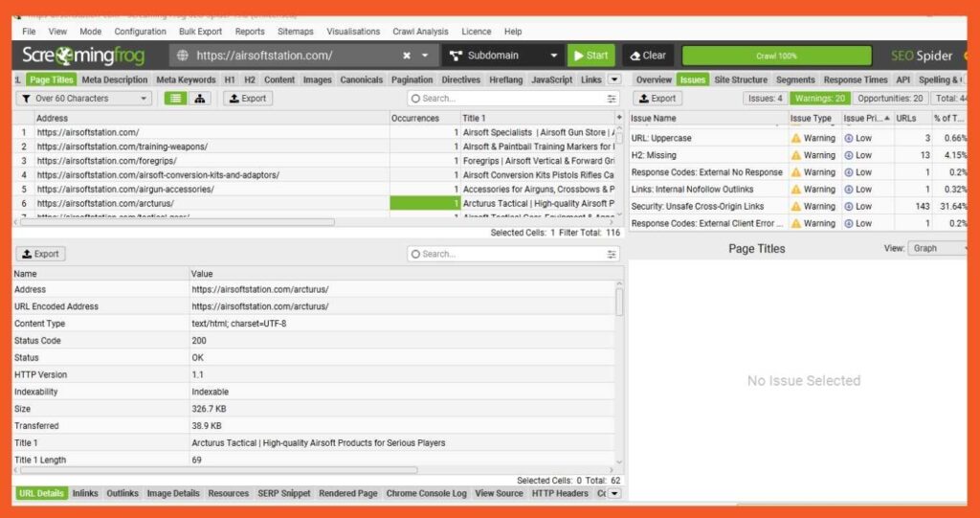Click the Crawl 100% progress bar
980x518 pixels.
click(x=776, y=56)
